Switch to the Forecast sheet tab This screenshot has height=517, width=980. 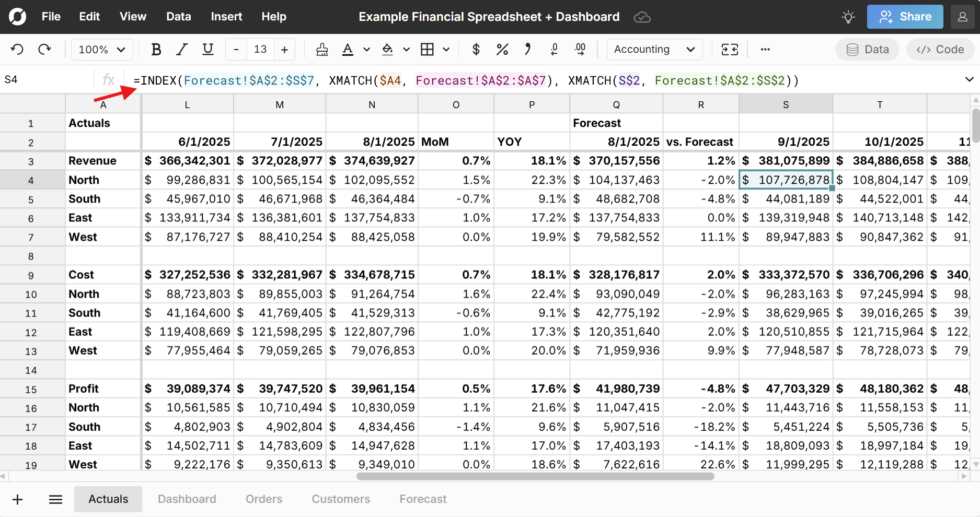423,499
